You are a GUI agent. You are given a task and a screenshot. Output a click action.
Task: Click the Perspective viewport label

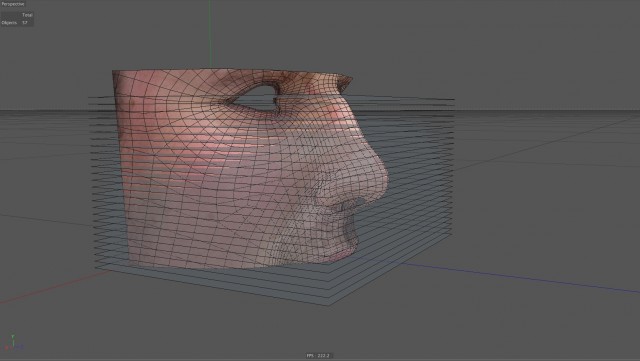[x=13, y=4]
